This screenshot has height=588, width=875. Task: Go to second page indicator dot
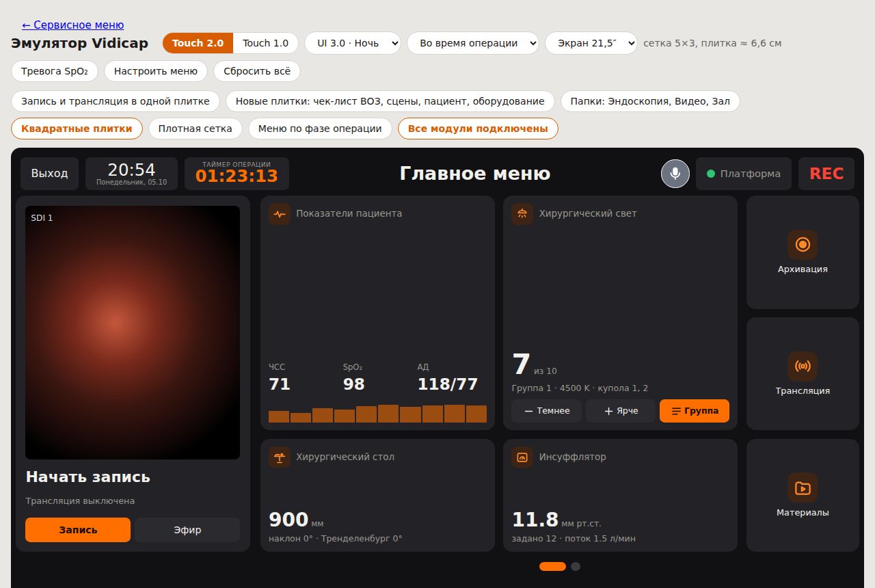click(576, 566)
